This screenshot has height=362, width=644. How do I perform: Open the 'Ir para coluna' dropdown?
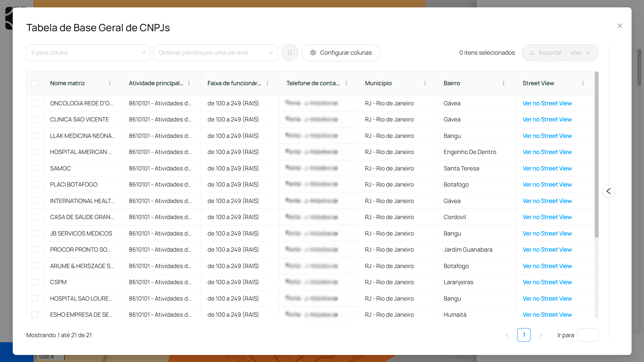point(88,53)
